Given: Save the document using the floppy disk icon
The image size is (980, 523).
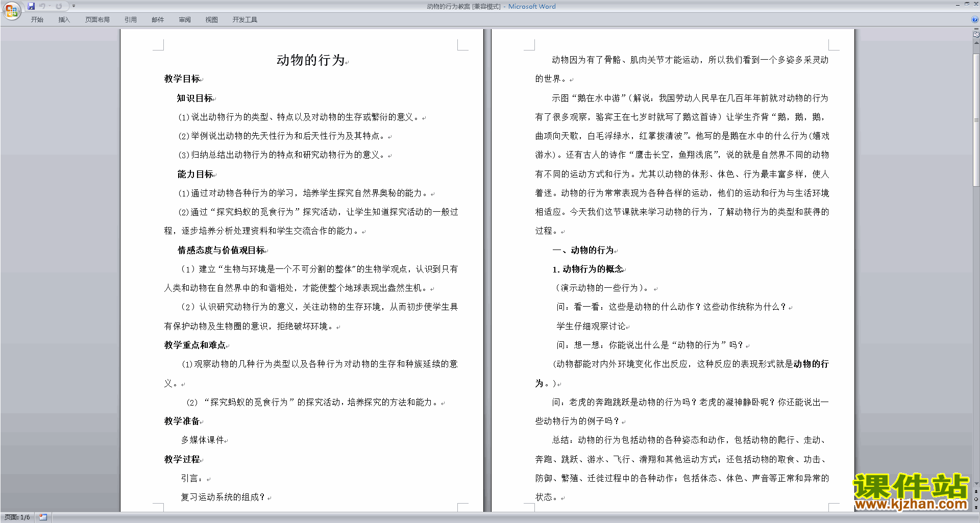Looking at the screenshot, I should click(31, 6).
